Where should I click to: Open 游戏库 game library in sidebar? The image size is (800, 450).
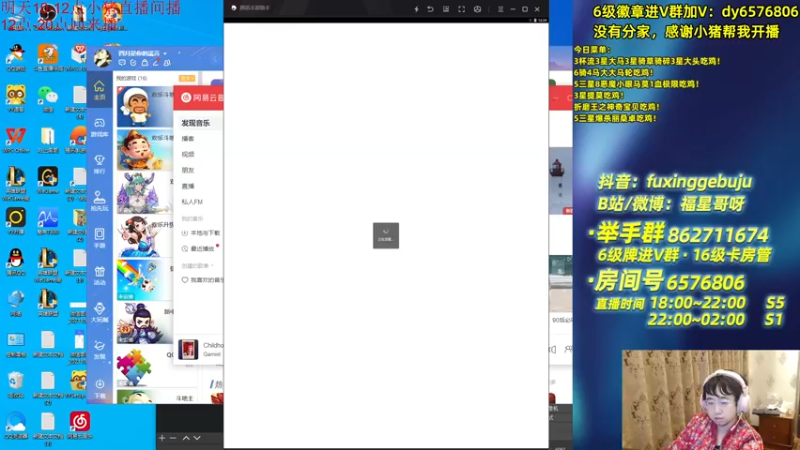coord(99,127)
